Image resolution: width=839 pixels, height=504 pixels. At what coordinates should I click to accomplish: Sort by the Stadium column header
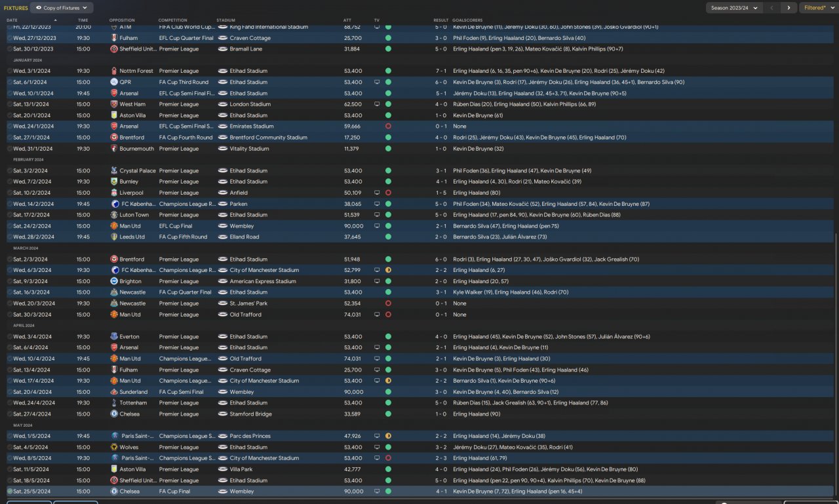point(225,20)
